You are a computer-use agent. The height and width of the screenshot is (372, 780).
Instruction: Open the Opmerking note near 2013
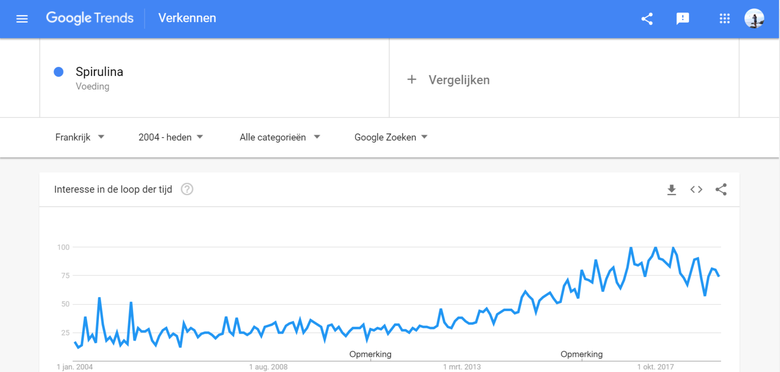coord(370,355)
